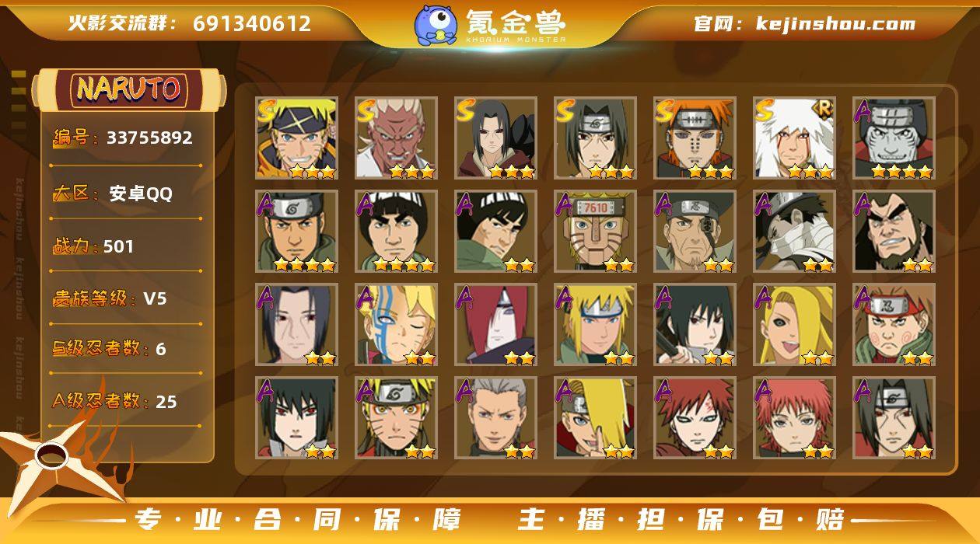The height and width of the screenshot is (544, 980).
Task: Click the S-rank ninja count row
Action: pyautogui.click(x=128, y=348)
